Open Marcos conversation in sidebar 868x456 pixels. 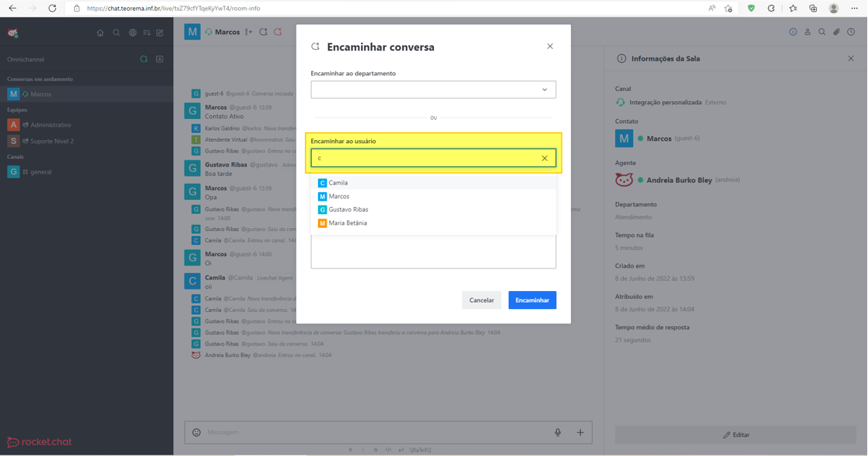(86, 94)
